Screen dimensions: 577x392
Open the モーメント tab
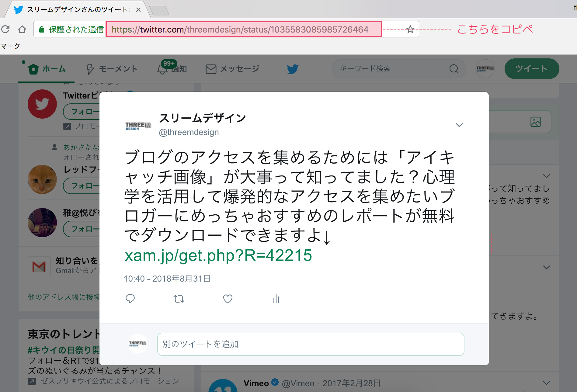(x=112, y=69)
